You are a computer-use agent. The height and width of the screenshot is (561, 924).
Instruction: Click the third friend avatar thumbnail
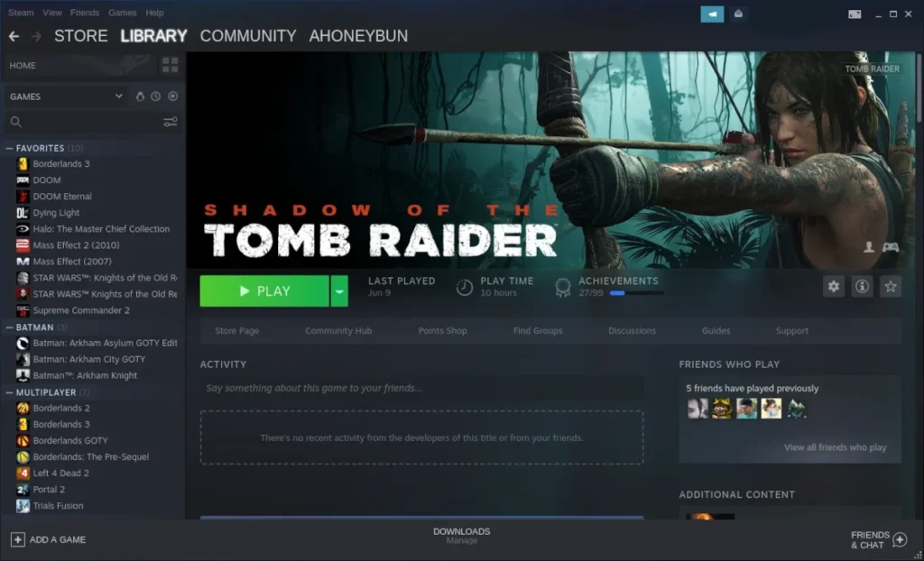point(746,409)
